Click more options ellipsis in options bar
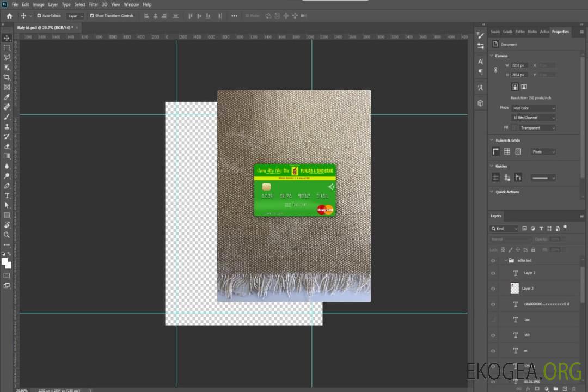This screenshot has height=392, width=588. pyautogui.click(x=234, y=16)
